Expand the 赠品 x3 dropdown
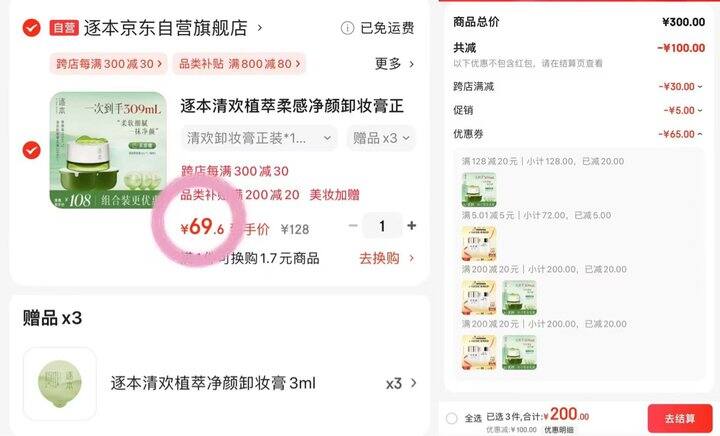The height and width of the screenshot is (436, 720). click(381, 138)
